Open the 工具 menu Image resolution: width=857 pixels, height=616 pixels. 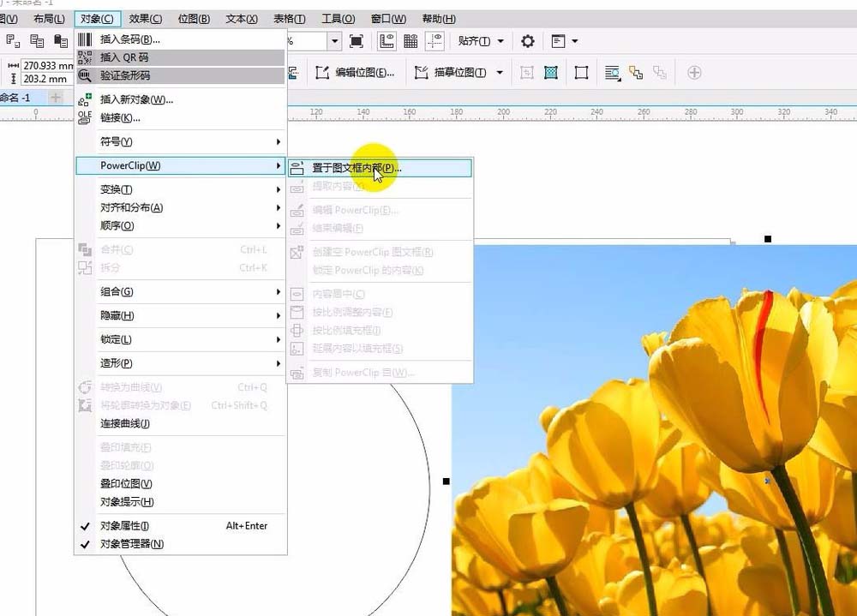(339, 19)
